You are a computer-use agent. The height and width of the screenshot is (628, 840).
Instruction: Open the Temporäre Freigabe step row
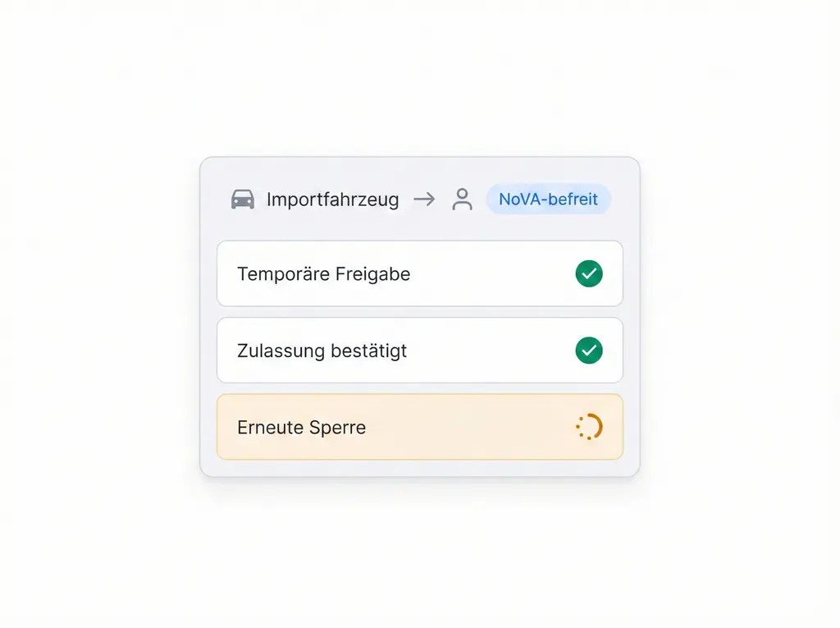click(x=419, y=273)
